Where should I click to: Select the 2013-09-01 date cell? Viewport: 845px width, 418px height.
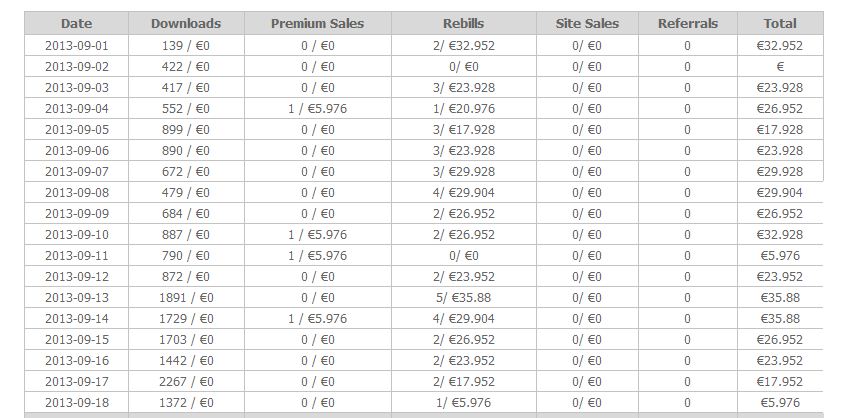(77, 46)
